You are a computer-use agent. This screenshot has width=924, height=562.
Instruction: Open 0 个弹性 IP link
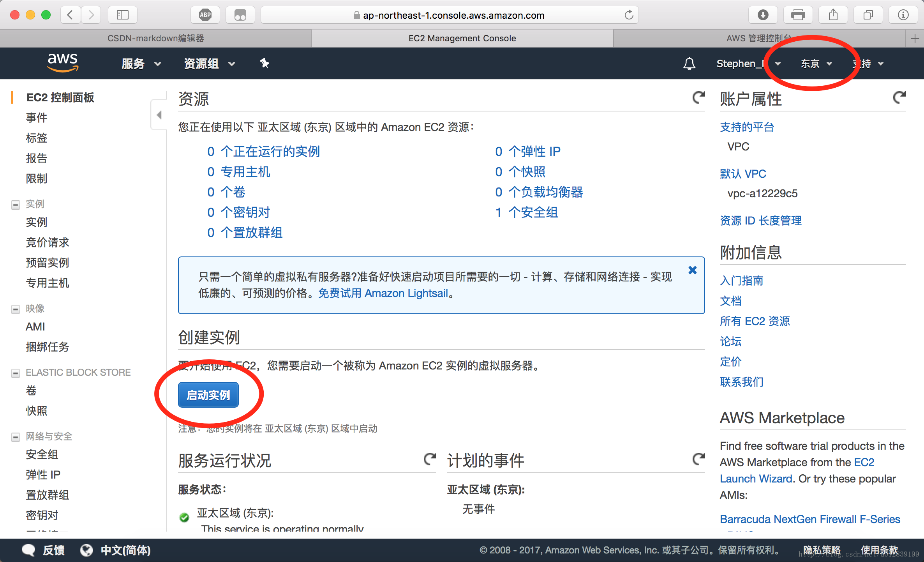point(527,151)
